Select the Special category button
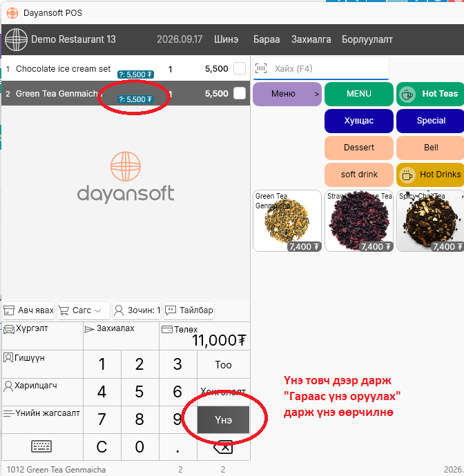The image size is (464, 476). (430, 121)
